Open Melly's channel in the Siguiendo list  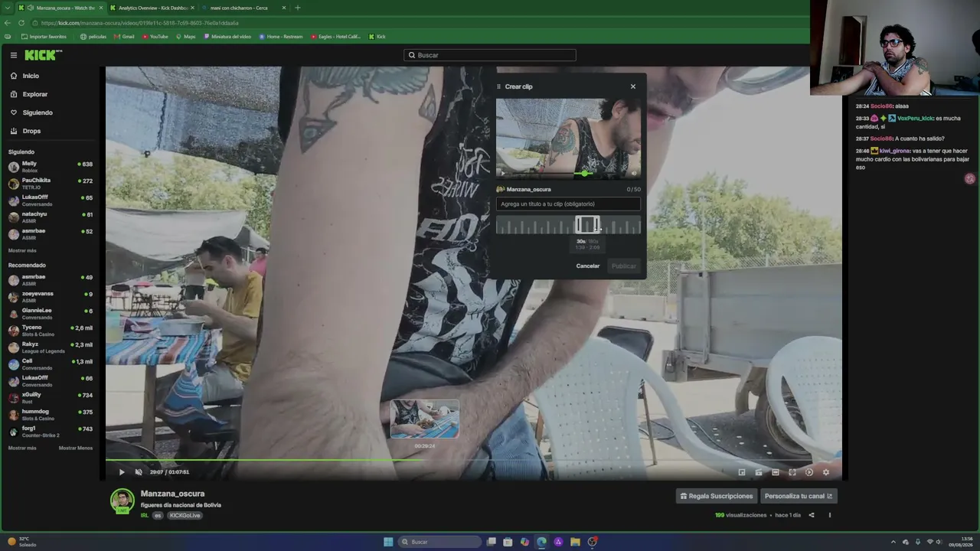50,166
